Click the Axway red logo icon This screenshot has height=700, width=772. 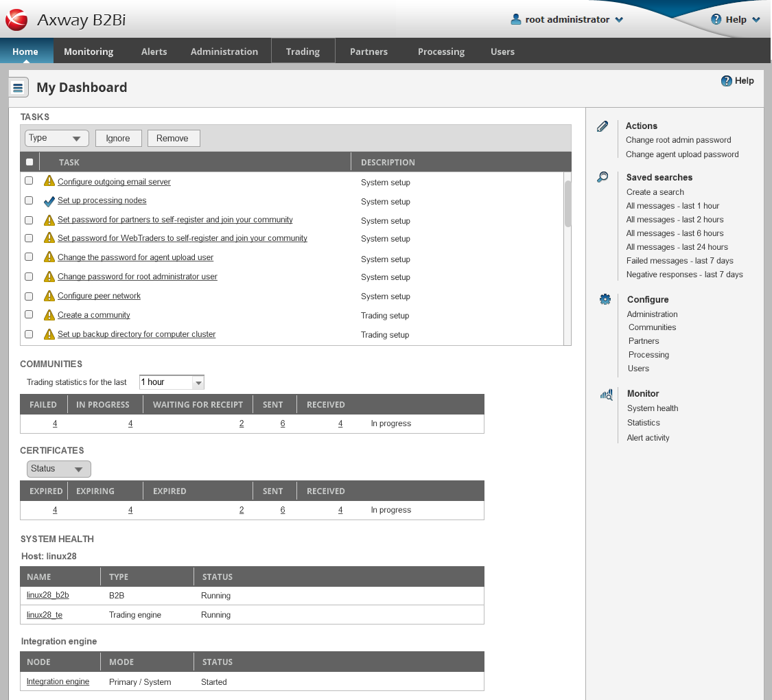16,20
